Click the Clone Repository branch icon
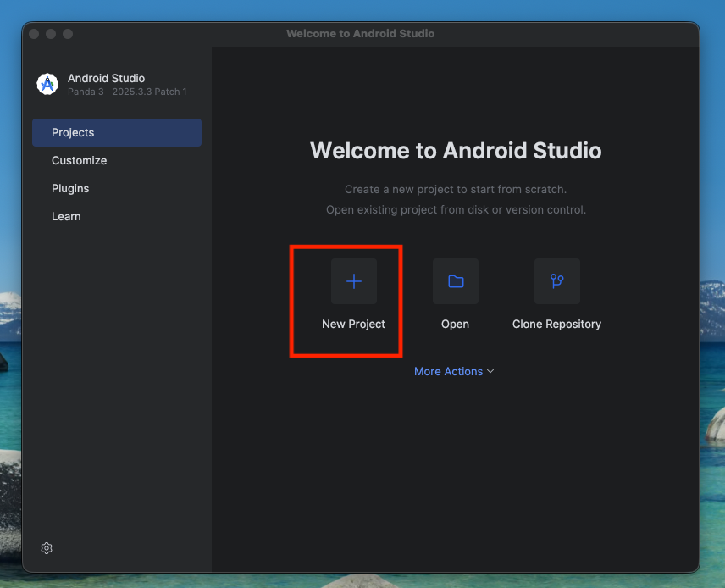The width and height of the screenshot is (725, 588). (x=557, y=281)
